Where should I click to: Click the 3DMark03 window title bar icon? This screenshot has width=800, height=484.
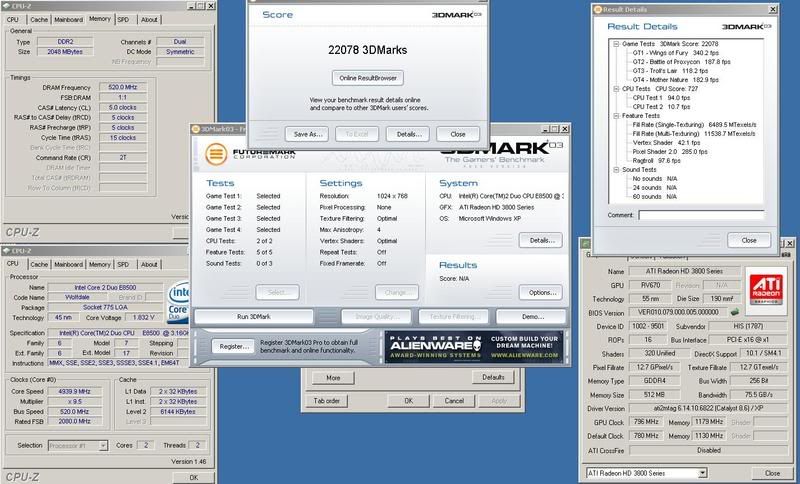196,129
